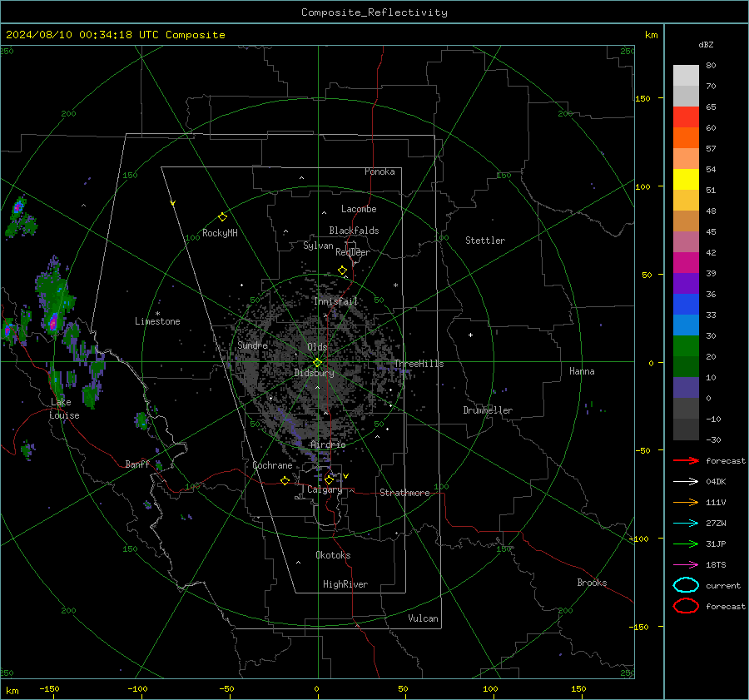The height and width of the screenshot is (700, 749).
Task: Click the km unit label at bottom left
Action: [x=12, y=691]
